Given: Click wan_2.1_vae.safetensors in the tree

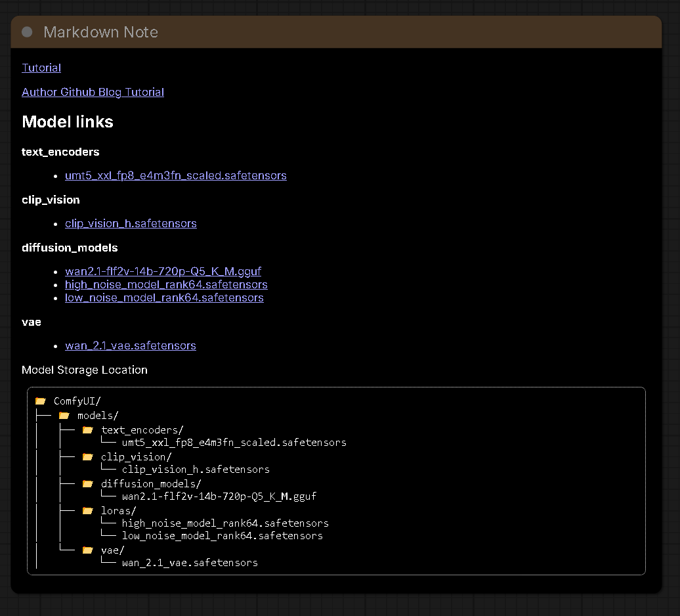Looking at the screenshot, I should 190,563.
